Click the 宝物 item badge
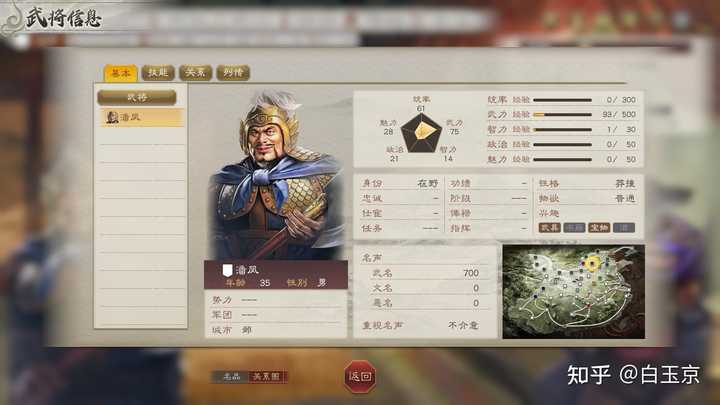 [x=599, y=228]
